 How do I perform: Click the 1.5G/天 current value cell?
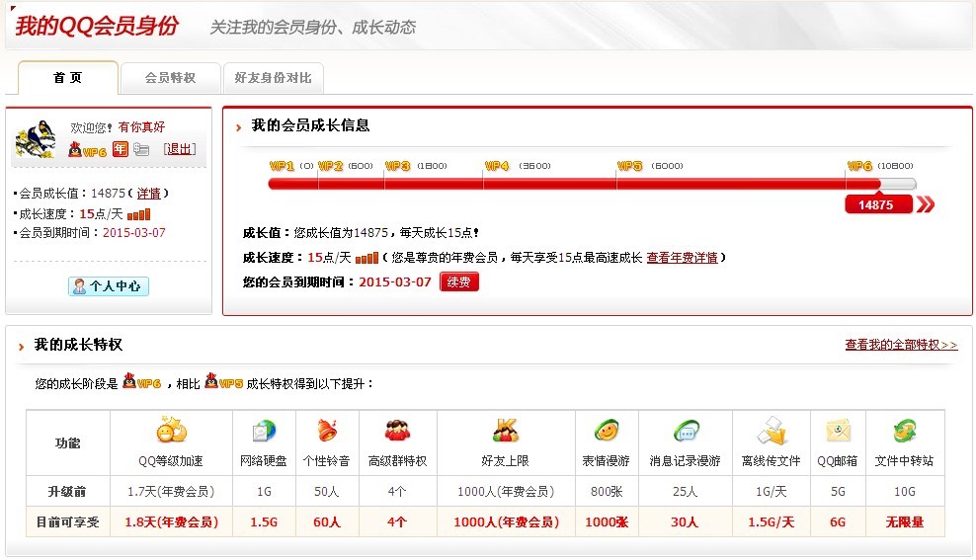[x=772, y=522]
